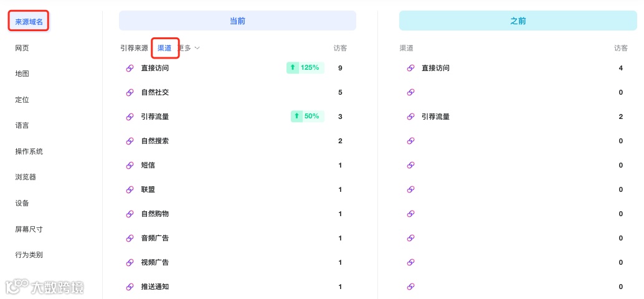Open the 地图 sidebar section
This screenshot has height=299, width=644.
point(22,74)
